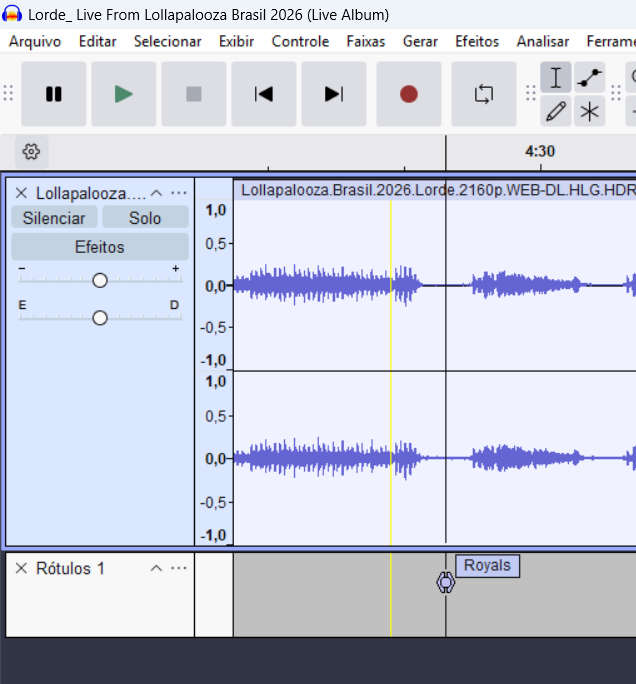Mute track with Silenciar button

[54, 218]
